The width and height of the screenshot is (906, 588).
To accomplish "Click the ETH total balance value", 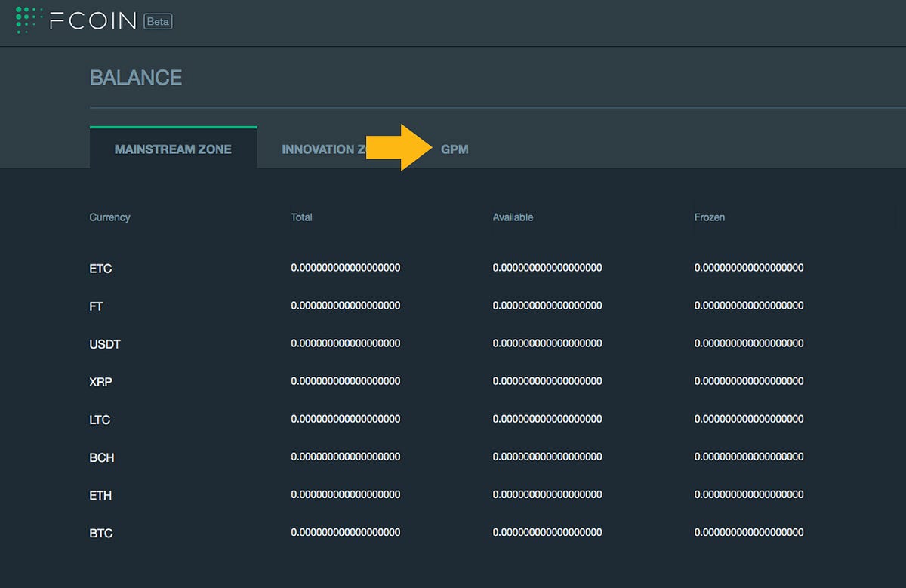I will pos(346,494).
